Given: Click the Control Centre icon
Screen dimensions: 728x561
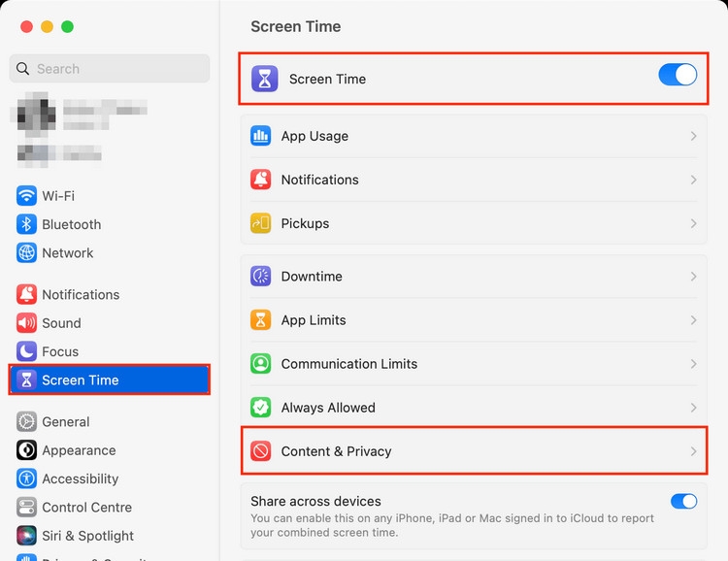Looking at the screenshot, I should click(26, 507).
